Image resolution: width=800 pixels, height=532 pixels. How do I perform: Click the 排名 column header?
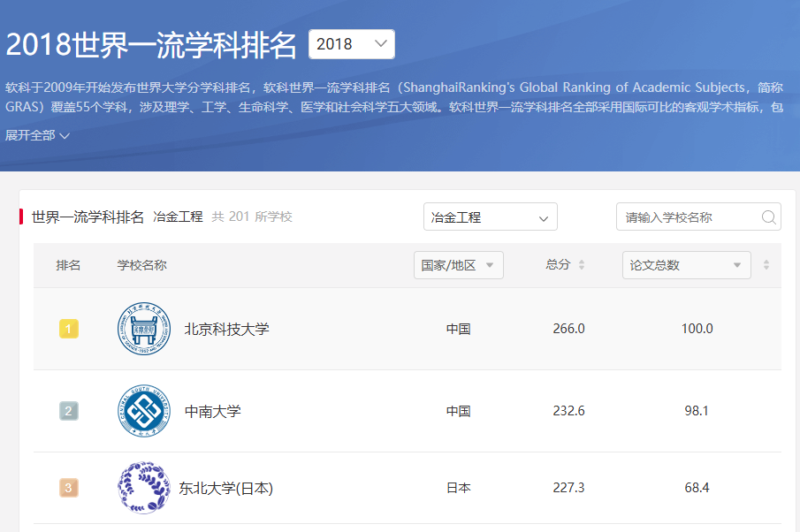[x=68, y=265]
